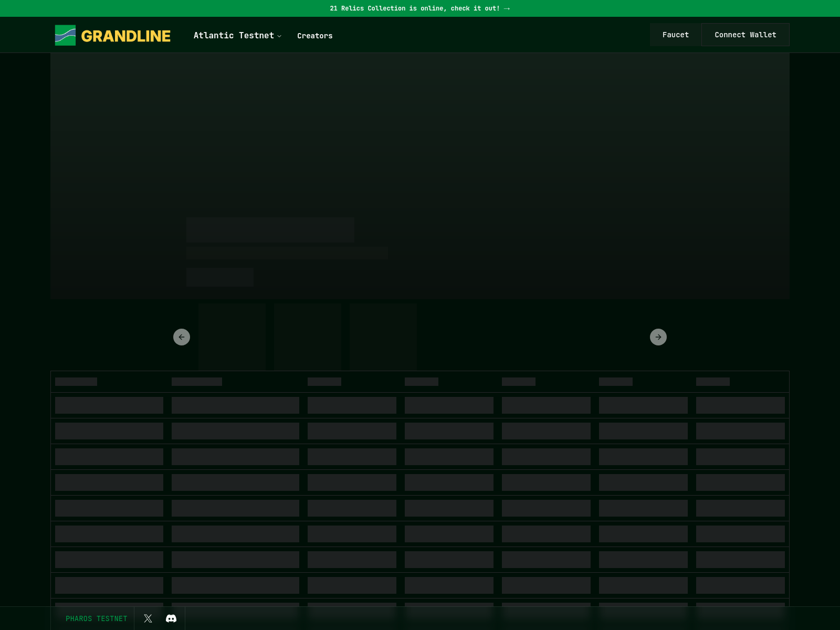
Task: Click the Faucet button
Action: coord(675,35)
